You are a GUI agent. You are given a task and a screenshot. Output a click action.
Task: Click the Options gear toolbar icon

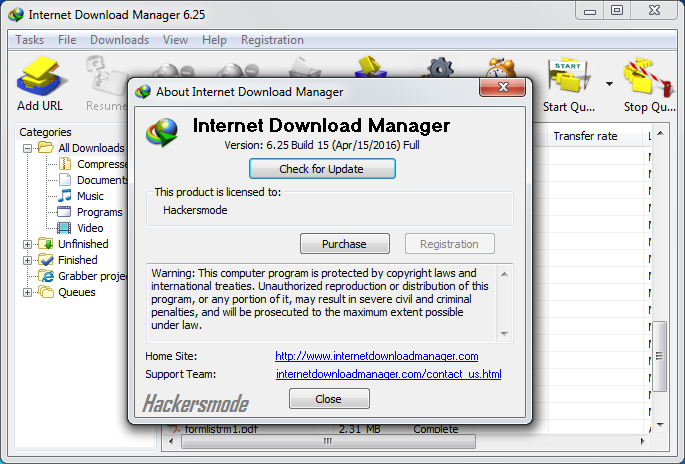tap(440, 67)
